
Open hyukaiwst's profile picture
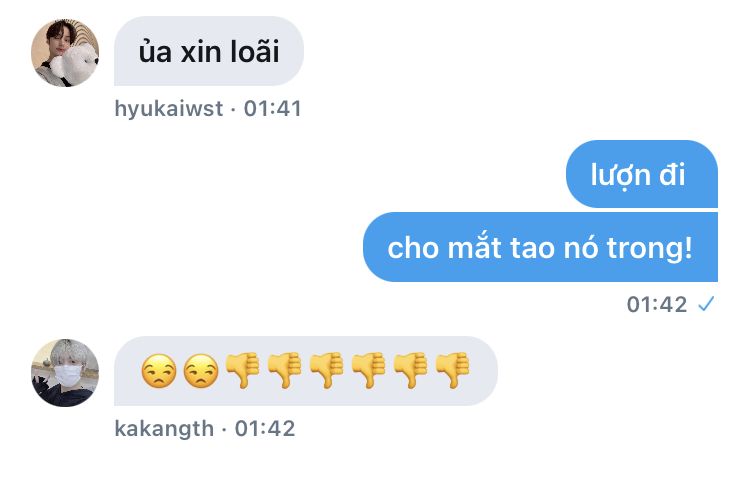(x=65, y=53)
